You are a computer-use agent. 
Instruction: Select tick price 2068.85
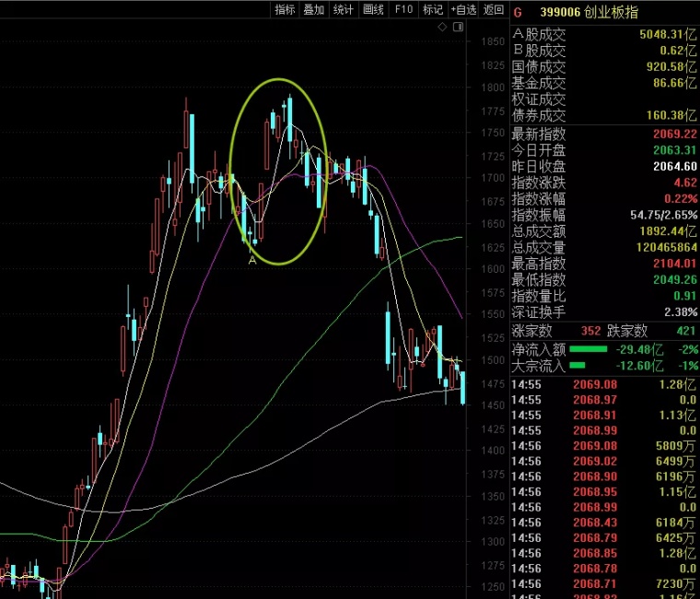tap(595, 553)
